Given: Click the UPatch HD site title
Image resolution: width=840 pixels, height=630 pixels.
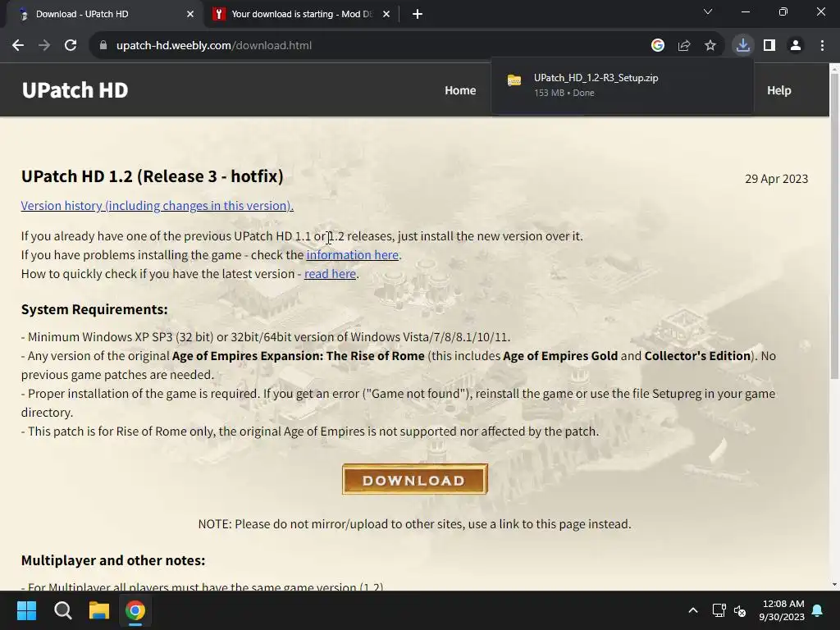Looking at the screenshot, I should pos(75,90).
